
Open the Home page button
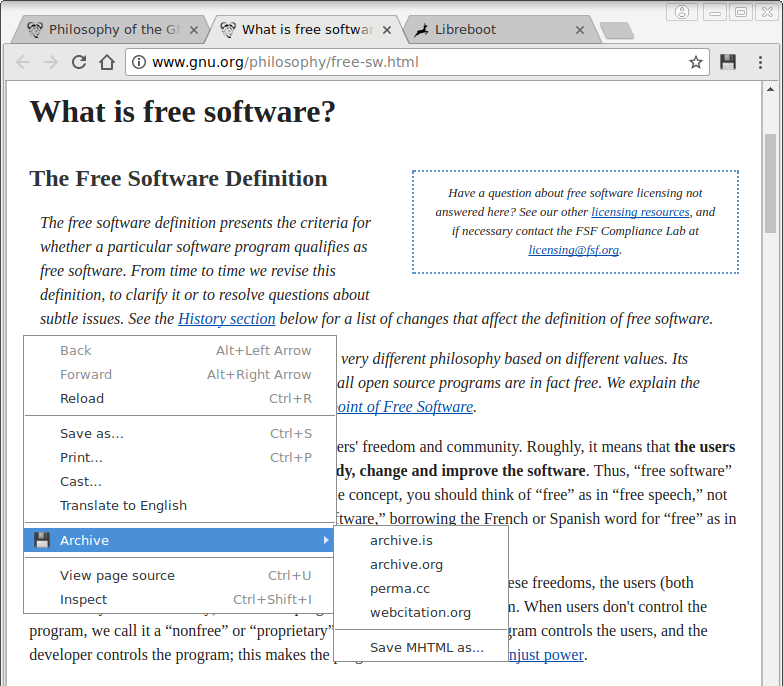point(107,62)
